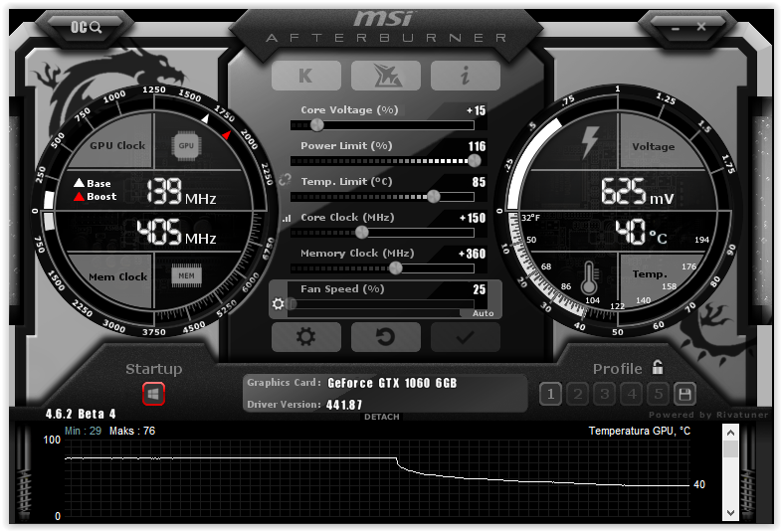
Task: Click the 139 MHz GPU clock readout
Action: (181, 192)
